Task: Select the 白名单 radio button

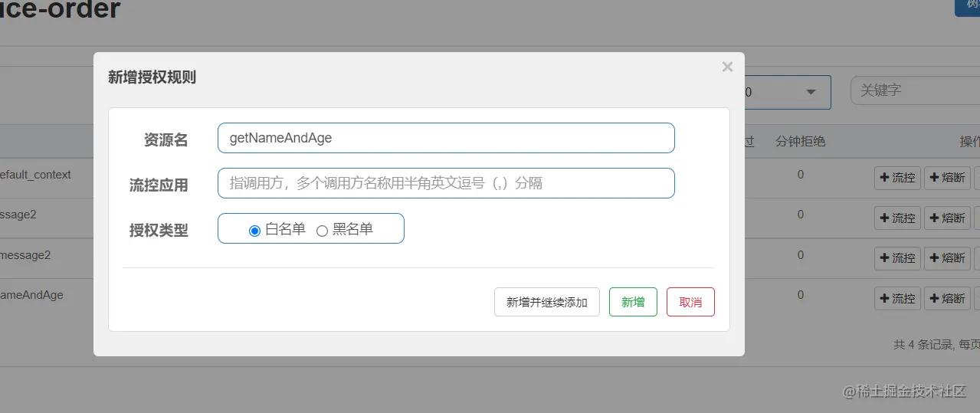Action: click(255, 231)
